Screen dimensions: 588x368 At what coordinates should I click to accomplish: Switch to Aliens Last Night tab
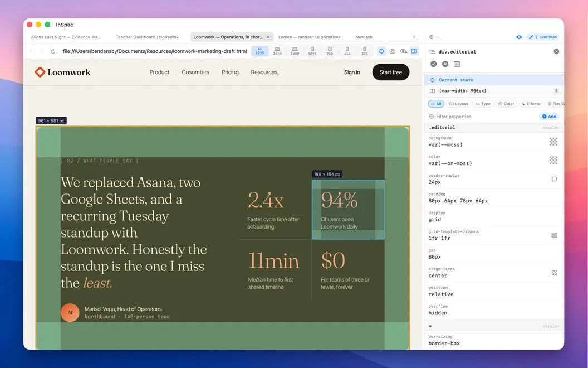pyautogui.click(x=66, y=37)
